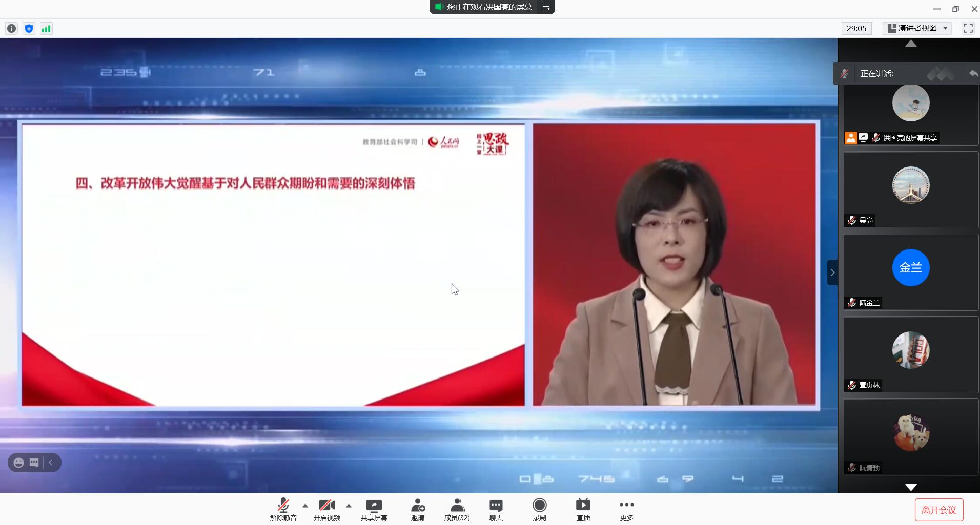Image resolution: width=980 pixels, height=525 pixels.
Task: Click the reply arrow in 正在讲话 bar
Action: (x=973, y=74)
